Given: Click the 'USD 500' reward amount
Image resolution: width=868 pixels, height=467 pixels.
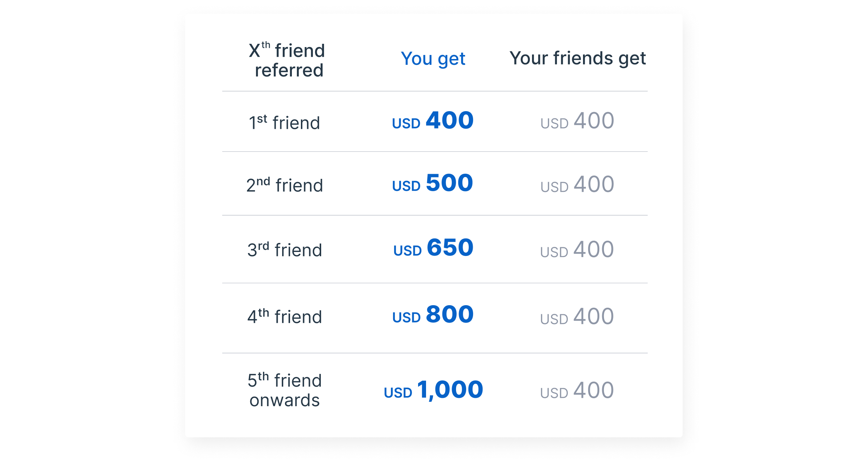Looking at the screenshot, I should 433,183.
